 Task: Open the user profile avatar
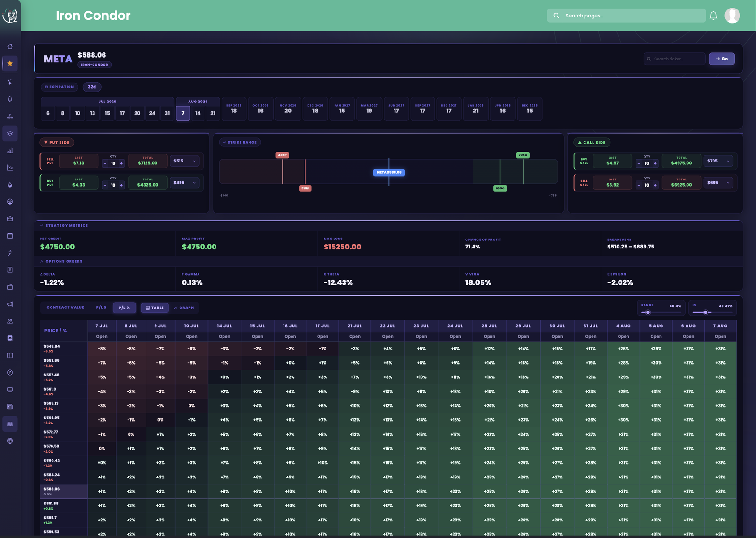click(x=732, y=16)
